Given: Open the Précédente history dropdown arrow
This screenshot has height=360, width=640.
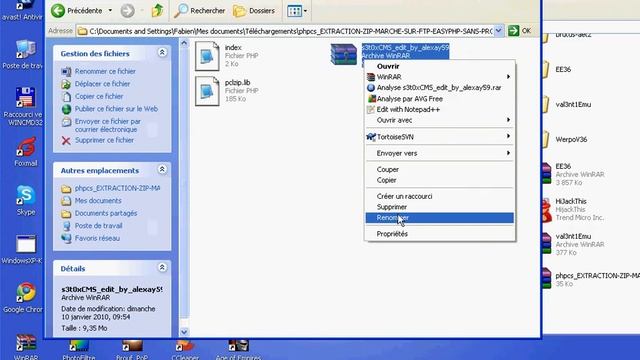Looking at the screenshot, I should coord(110,11).
